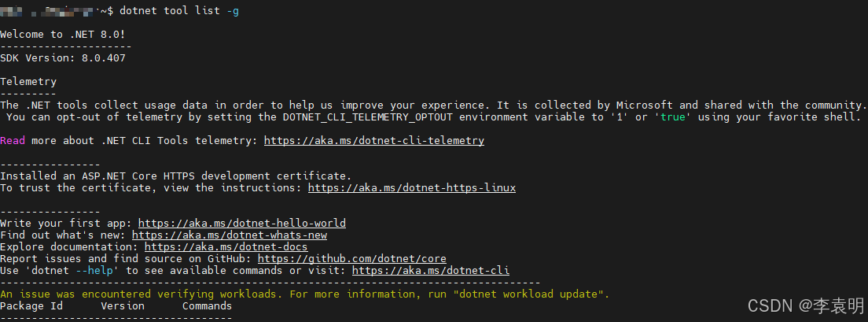Click the magenta 'Read' word
Screen dimensions: 868x322
tap(13, 141)
